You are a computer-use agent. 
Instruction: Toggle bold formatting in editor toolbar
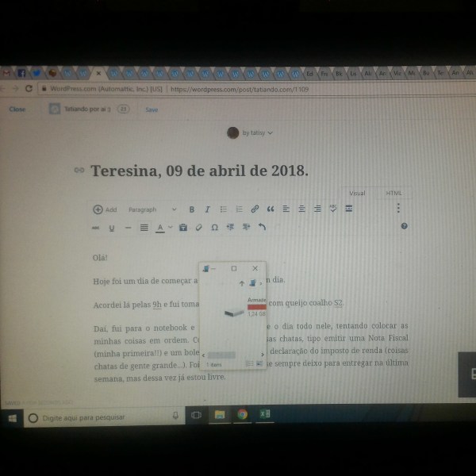tap(191, 209)
